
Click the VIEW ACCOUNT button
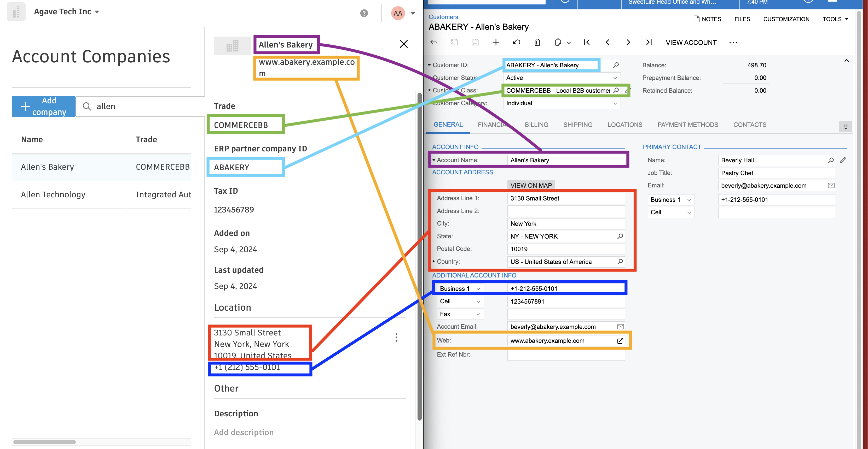(x=691, y=42)
